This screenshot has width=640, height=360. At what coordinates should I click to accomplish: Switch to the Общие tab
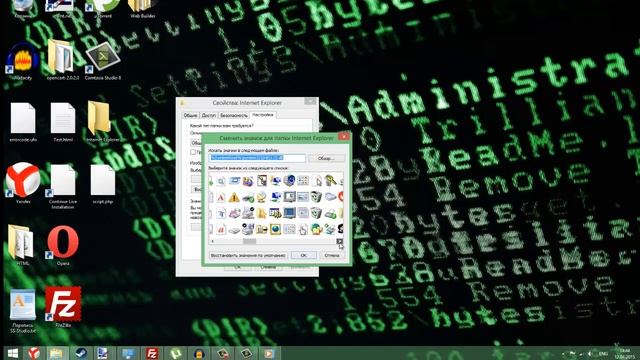[x=190, y=116]
